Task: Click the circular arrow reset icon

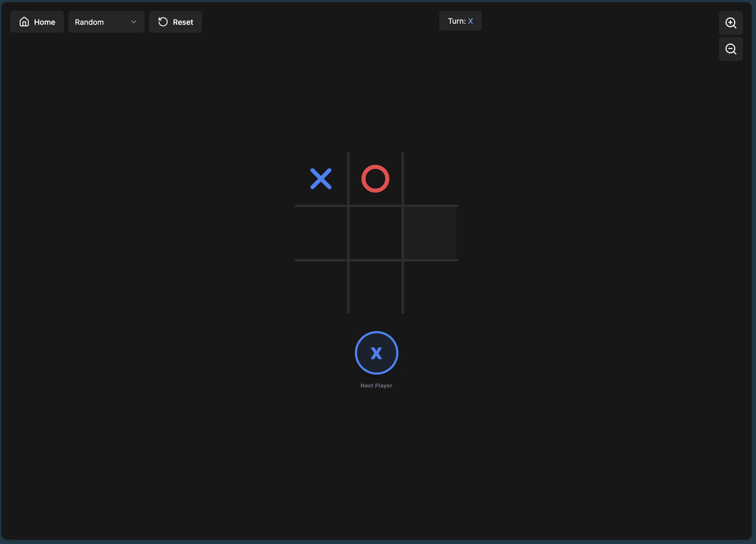Action: click(163, 22)
